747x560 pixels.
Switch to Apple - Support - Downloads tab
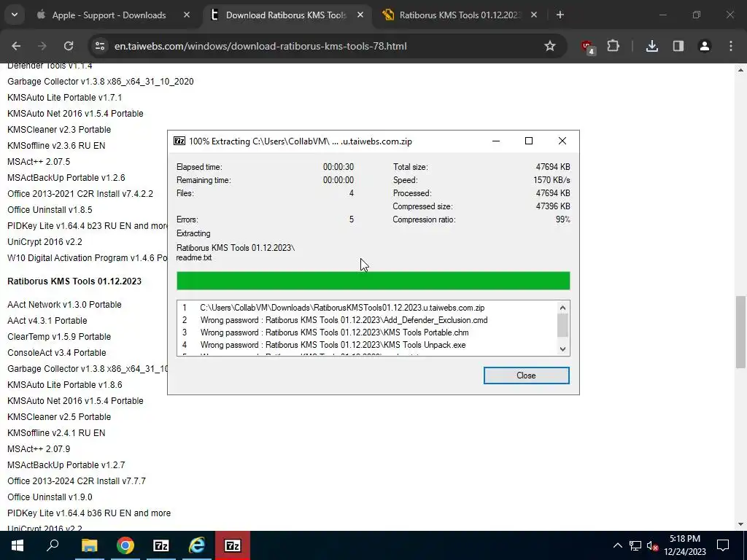click(x=109, y=15)
